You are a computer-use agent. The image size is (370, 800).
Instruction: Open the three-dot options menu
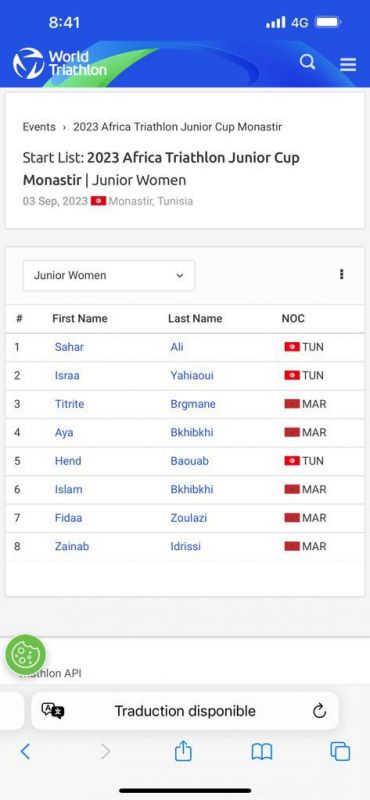(x=341, y=274)
